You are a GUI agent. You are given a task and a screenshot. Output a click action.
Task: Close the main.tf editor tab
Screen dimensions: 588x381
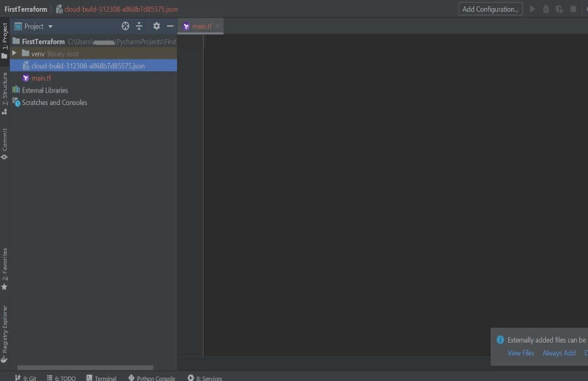(x=217, y=26)
